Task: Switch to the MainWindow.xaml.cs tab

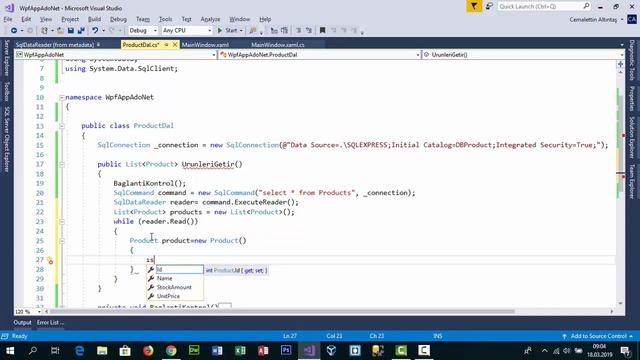Action: (x=278, y=45)
